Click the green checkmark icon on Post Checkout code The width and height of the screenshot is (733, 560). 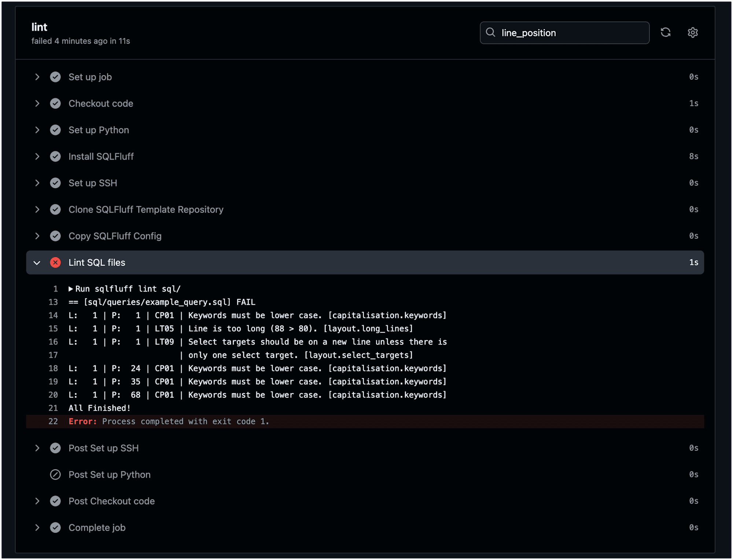[x=55, y=501]
